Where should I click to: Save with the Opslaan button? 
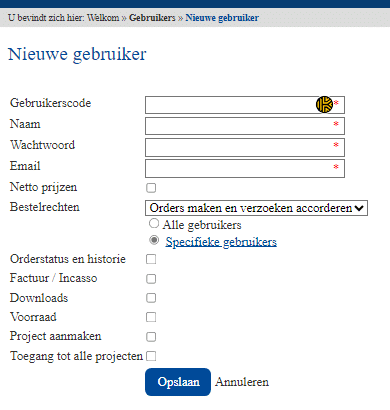click(178, 382)
